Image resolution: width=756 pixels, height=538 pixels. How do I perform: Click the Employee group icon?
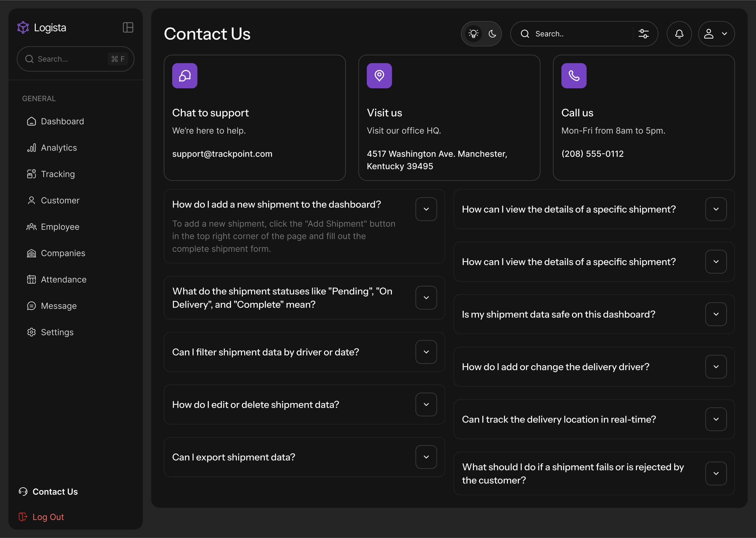coord(32,227)
